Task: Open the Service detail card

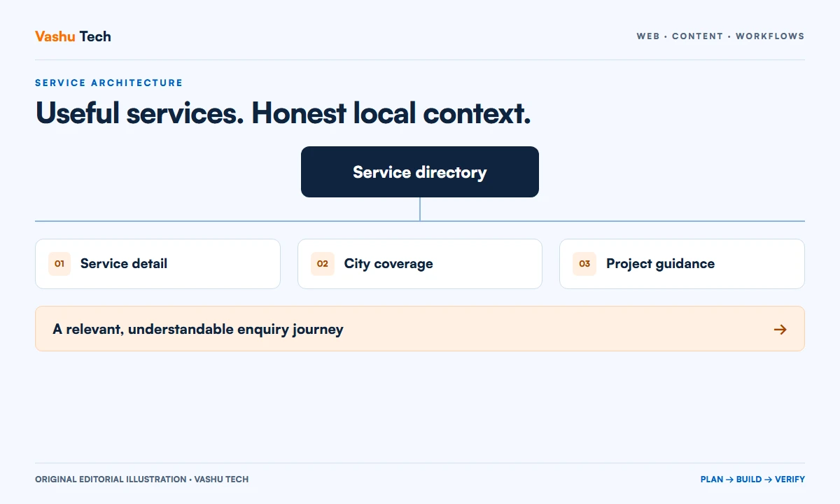Action: coord(157,264)
